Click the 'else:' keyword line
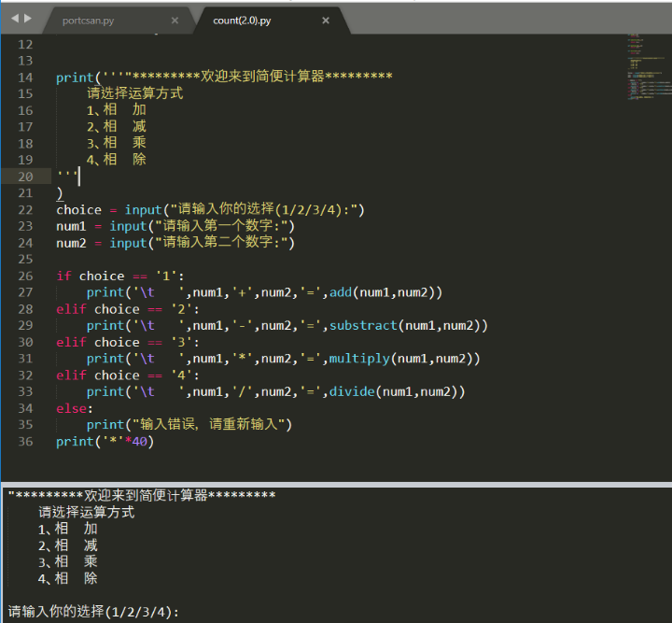Viewport: 672px width, 623px height. (75, 408)
